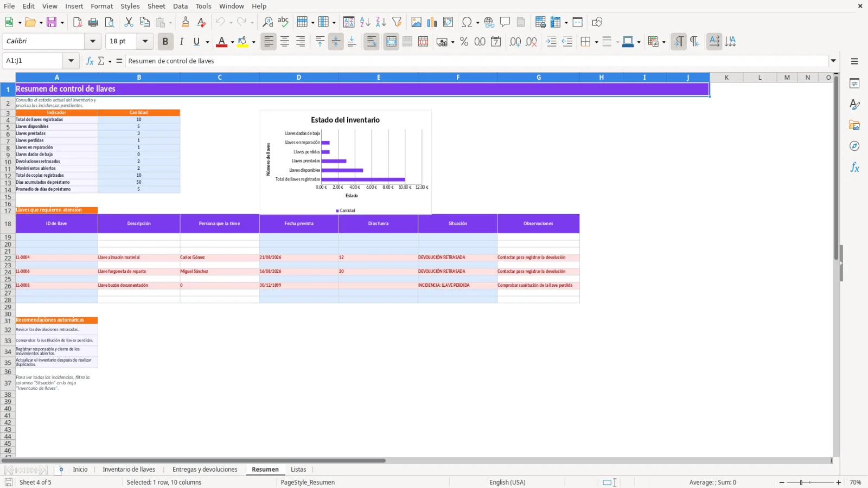The image size is (868, 488).
Task: Zoom in with the plus button
Action: pyautogui.click(x=839, y=483)
